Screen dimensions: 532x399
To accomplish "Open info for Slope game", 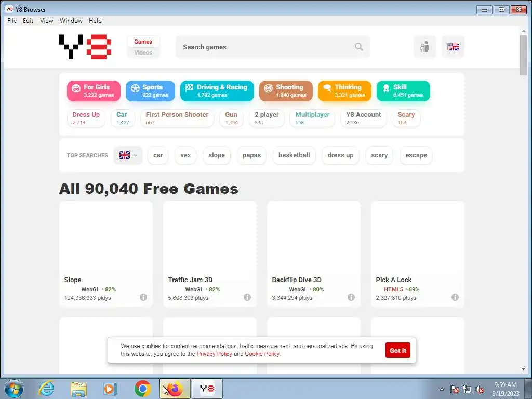I will (143, 297).
